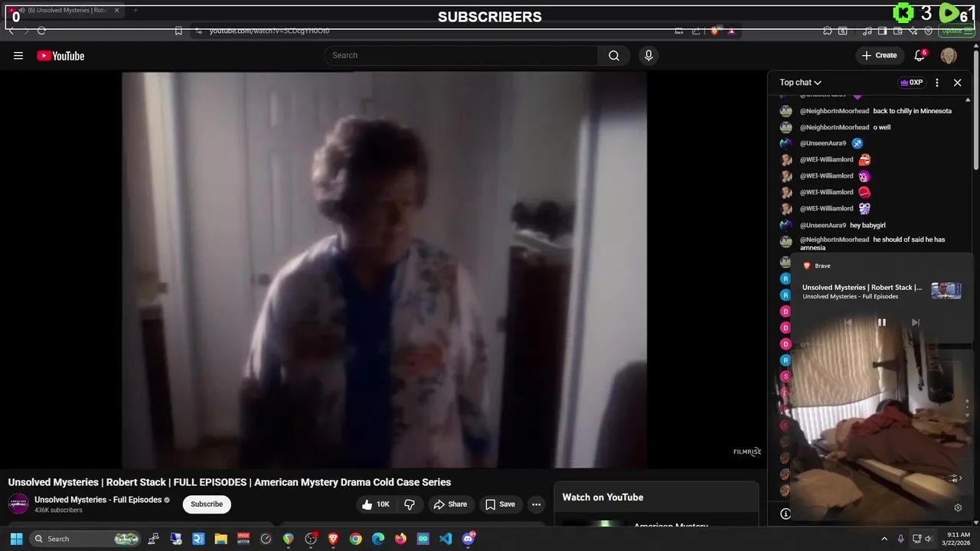The image size is (980, 551).
Task: Reload the page in browser toolbar
Action: (x=41, y=31)
